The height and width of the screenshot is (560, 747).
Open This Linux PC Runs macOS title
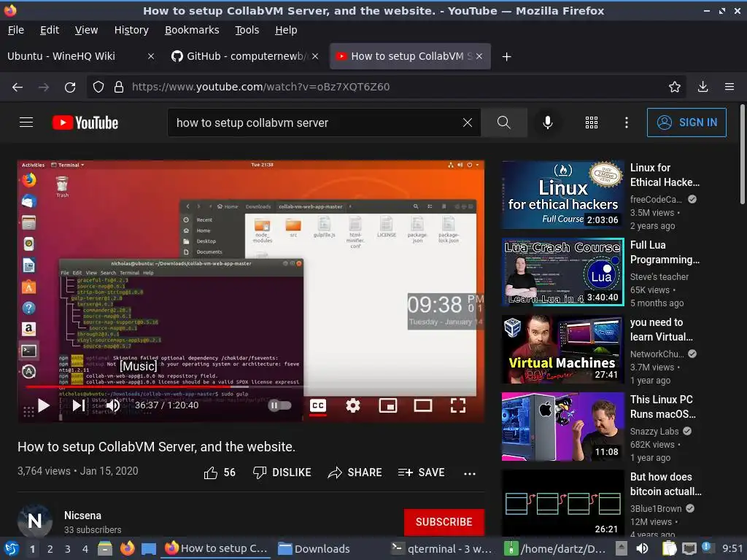coord(663,407)
